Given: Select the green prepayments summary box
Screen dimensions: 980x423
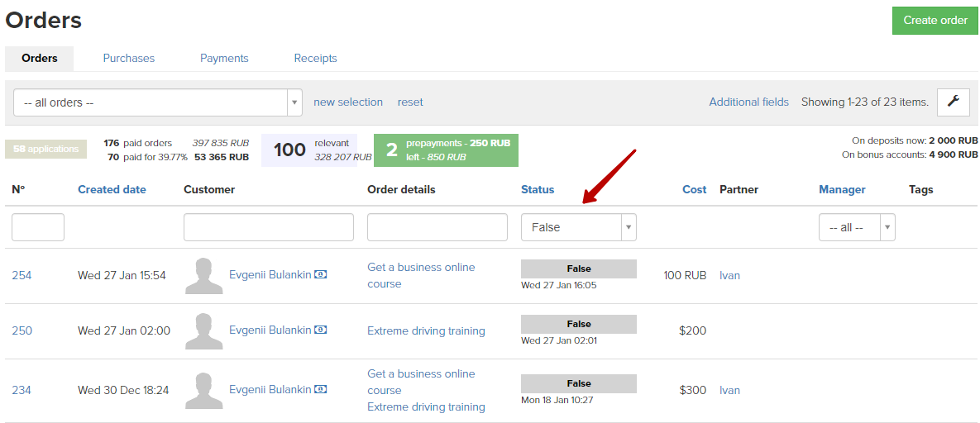Looking at the screenshot, I should coord(447,150).
